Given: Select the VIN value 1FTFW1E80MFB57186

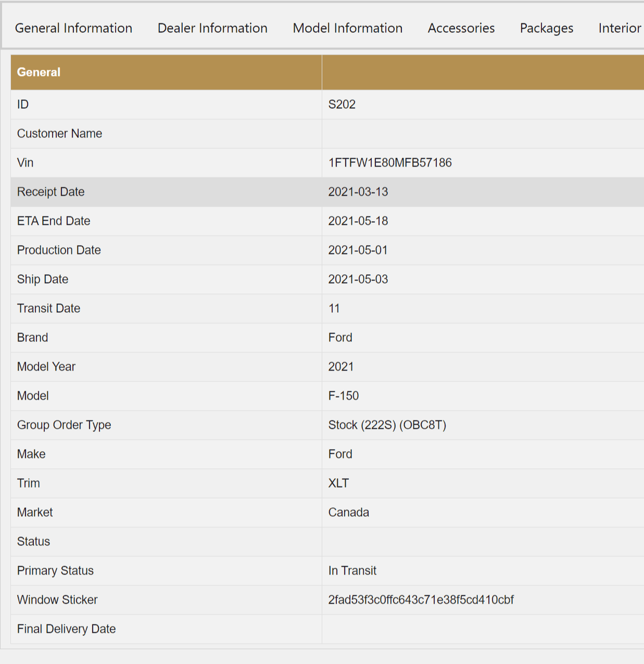Looking at the screenshot, I should (389, 163).
